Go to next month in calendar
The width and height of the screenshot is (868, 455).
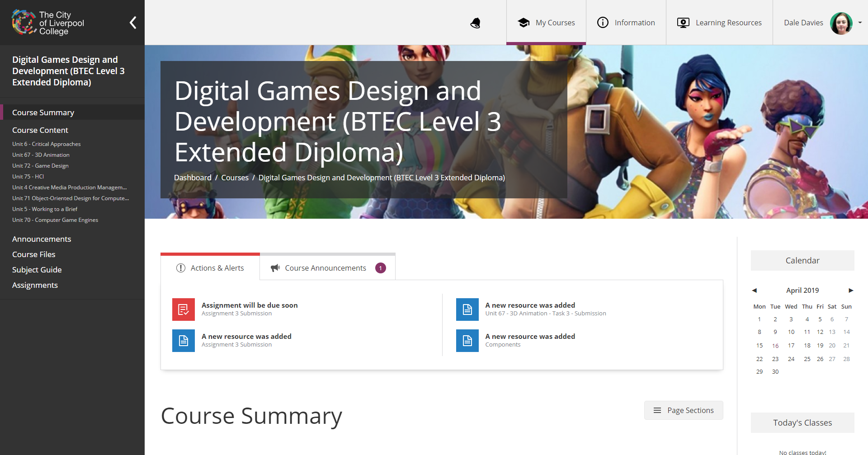click(x=850, y=291)
